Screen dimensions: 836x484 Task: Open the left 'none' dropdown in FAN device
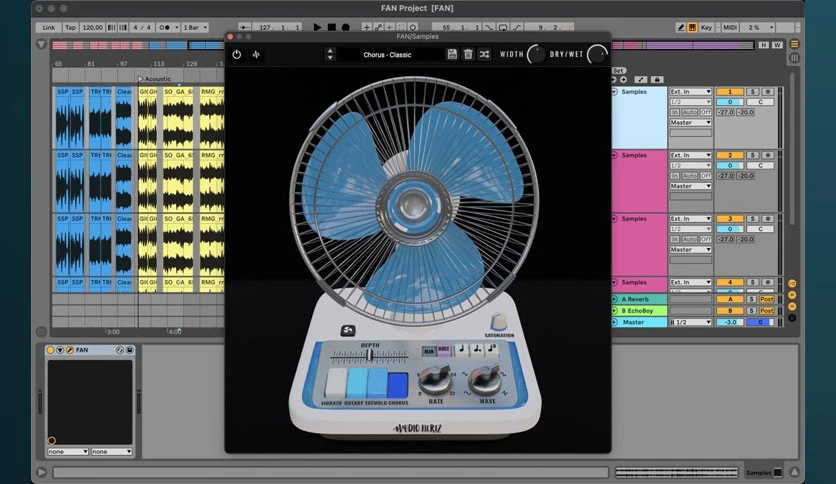click(x=68, y=451)
